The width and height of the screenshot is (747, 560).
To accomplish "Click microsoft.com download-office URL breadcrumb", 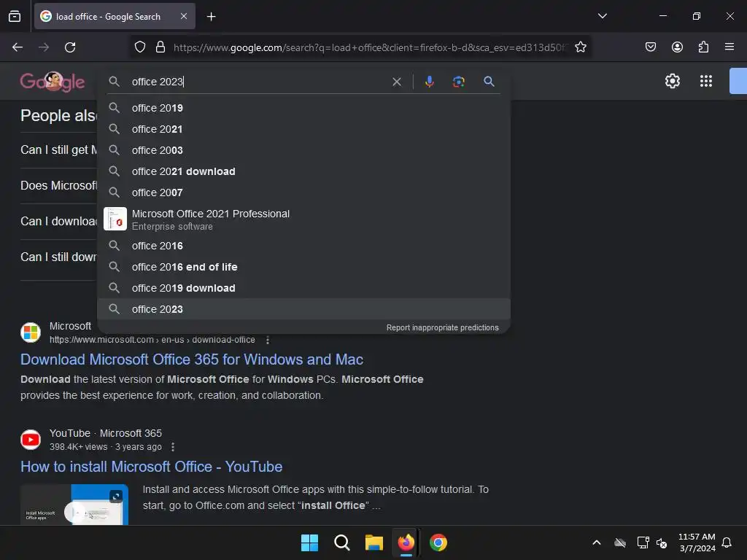I will click(x=152, y=340).
